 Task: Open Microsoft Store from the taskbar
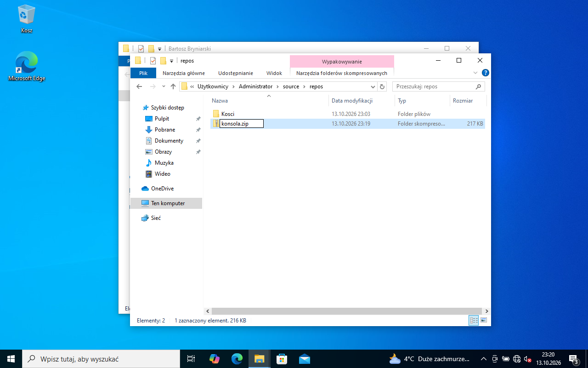click(282, 359)
